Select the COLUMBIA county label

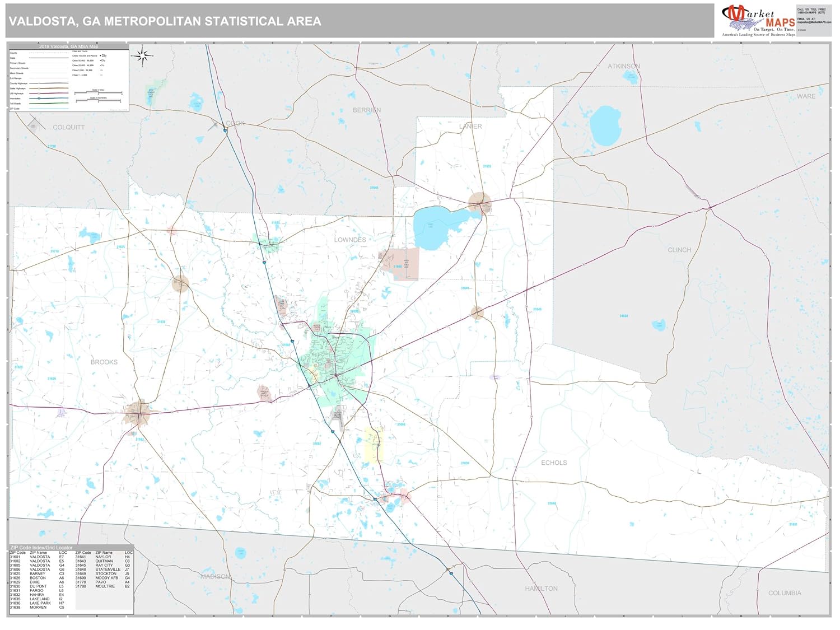click(785, 593)
